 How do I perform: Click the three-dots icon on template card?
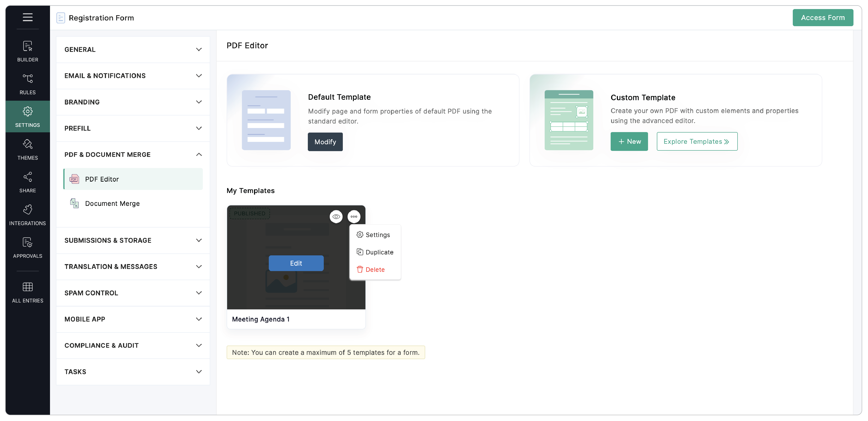pos(354,217)
